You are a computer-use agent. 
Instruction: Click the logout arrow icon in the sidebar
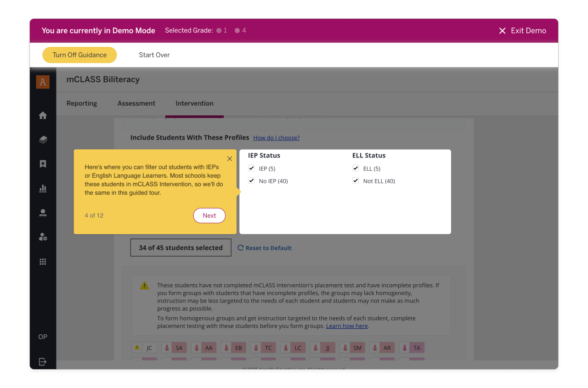pos(43,362)
